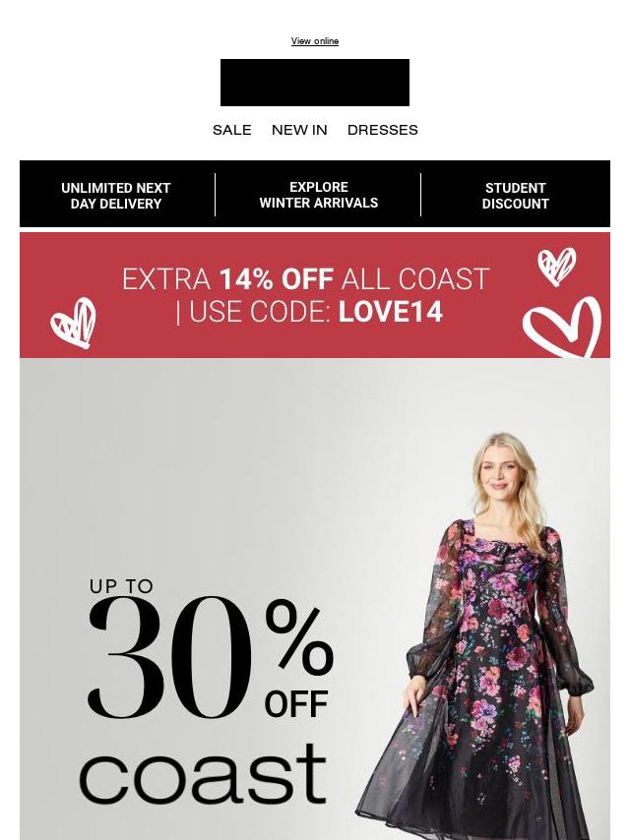Click Unlimited Next Day Delivery
630x840 pixels.
pos(116,196)
